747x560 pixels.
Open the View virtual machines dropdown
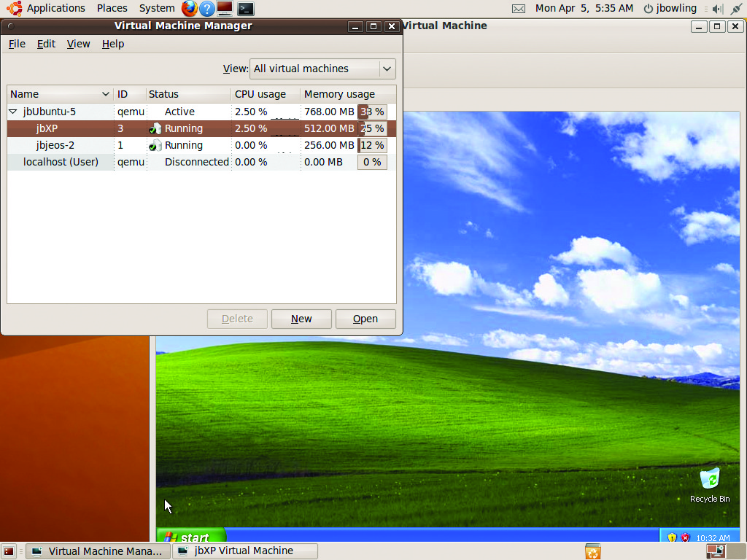click(x=322, y=69)
